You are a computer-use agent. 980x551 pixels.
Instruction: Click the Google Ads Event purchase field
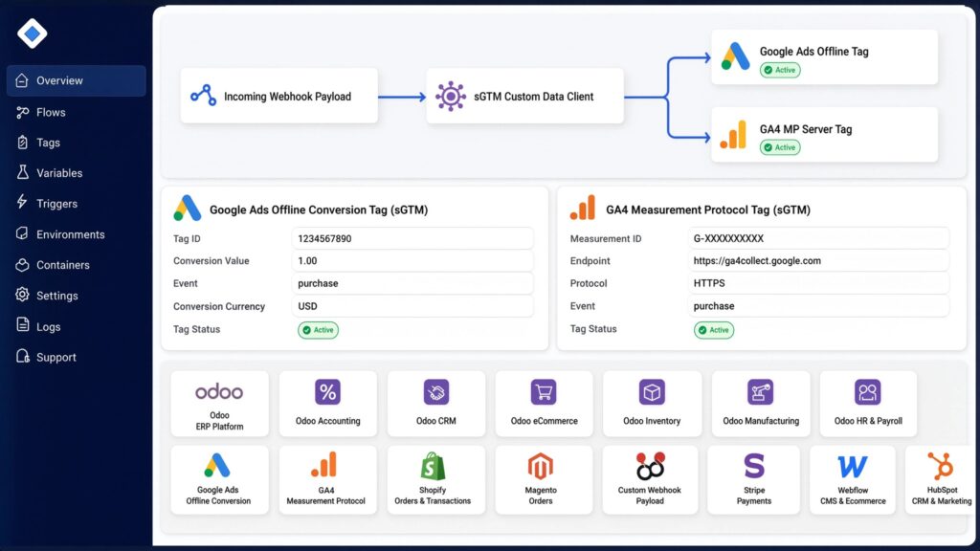(x=412, y=283)
